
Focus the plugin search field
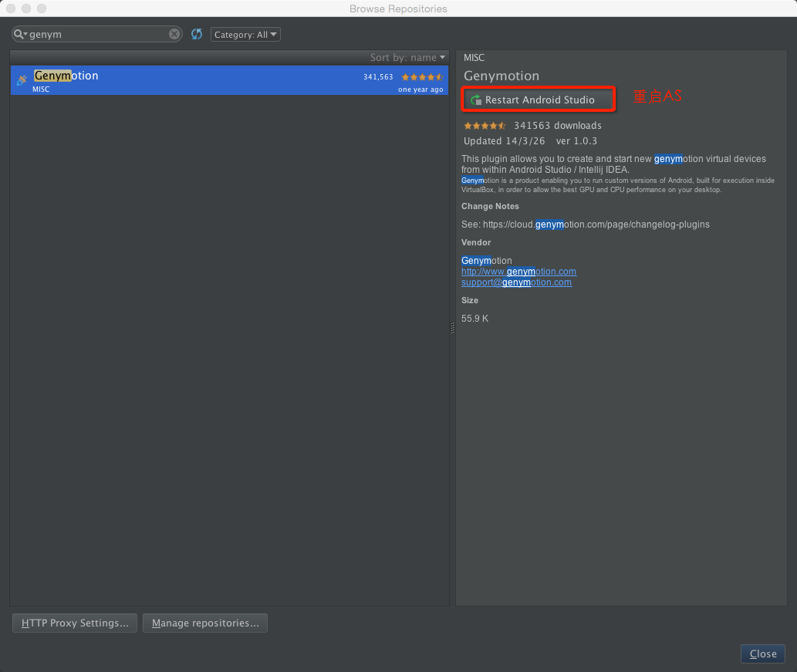[x=97, y=34]
